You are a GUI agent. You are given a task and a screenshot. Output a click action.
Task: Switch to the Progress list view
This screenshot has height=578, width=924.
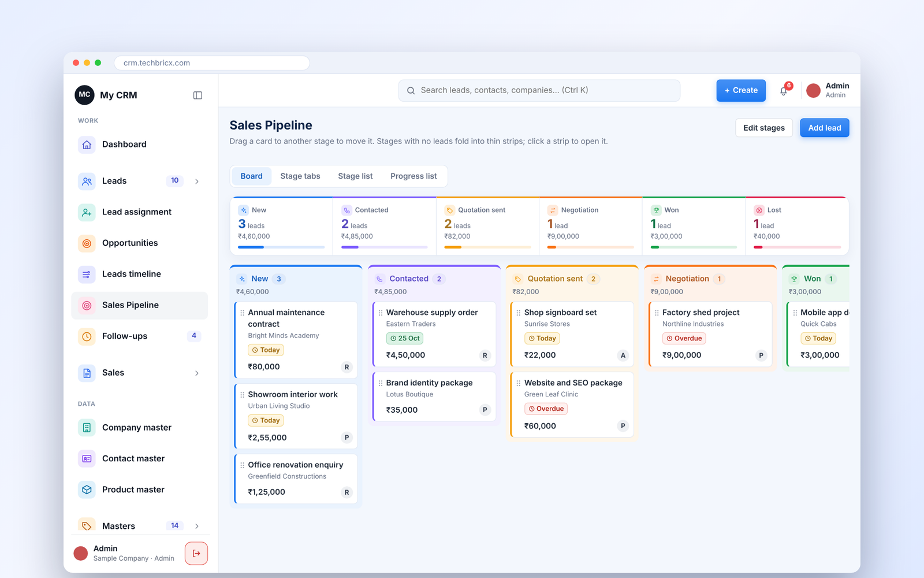point(413,176)
